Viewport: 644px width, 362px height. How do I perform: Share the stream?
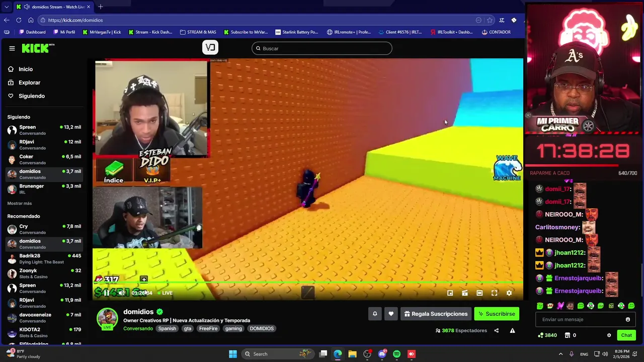[x=497, y=330]
